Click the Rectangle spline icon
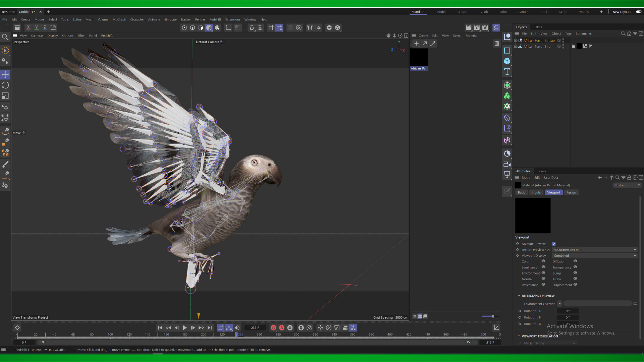The image size is (644, 362). point(507,51)
